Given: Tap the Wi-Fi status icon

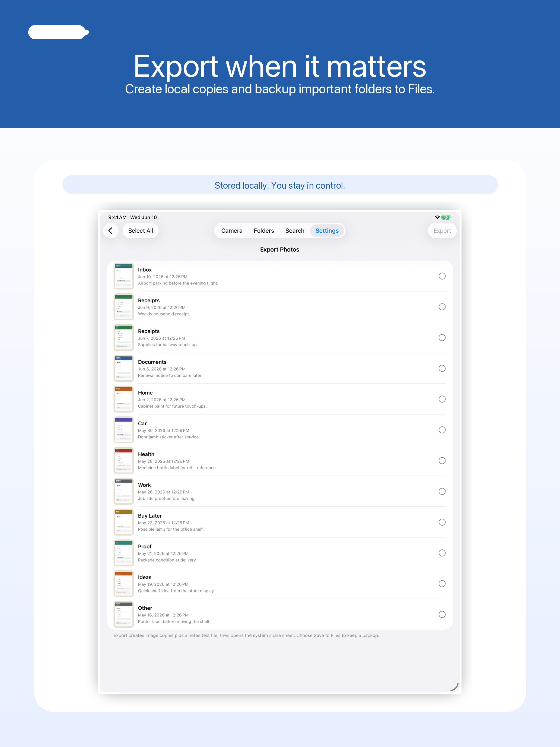Looking at the screenshot, I should click(437, 217).
